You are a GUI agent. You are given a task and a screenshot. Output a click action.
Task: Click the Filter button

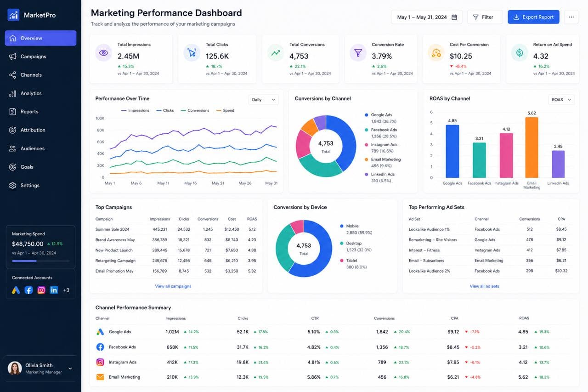[x=485, y=17]
